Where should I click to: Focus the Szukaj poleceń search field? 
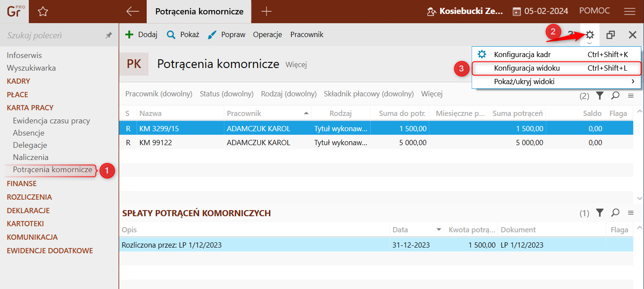coord(52,35)
